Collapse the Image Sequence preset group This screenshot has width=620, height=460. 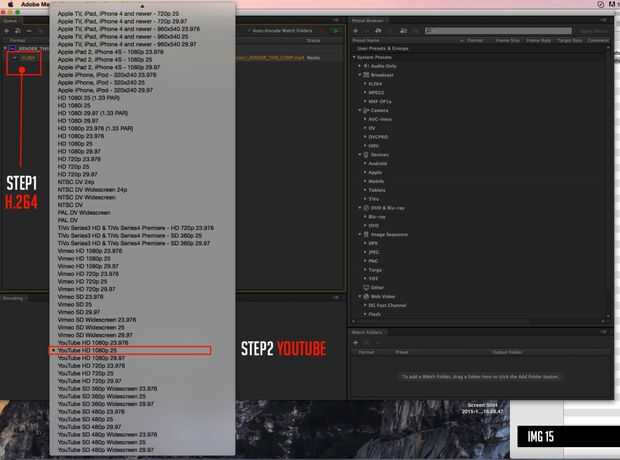click(x=360, y=235)
